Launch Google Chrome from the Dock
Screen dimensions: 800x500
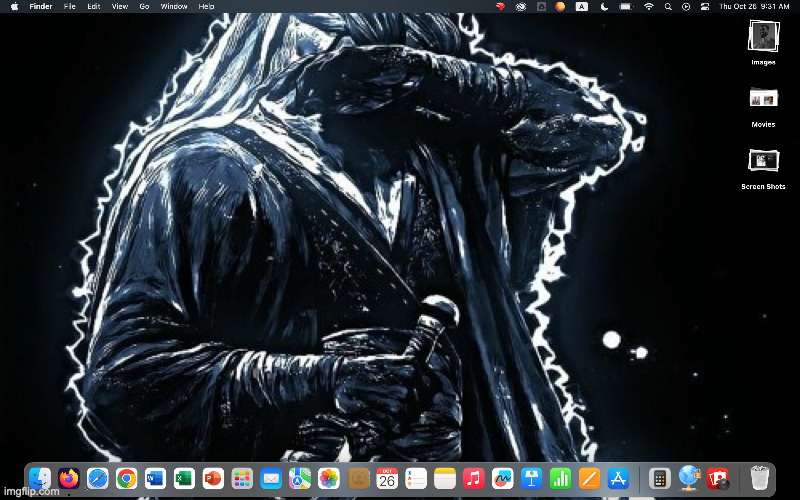pyautogui.click(x=127, y=479)
